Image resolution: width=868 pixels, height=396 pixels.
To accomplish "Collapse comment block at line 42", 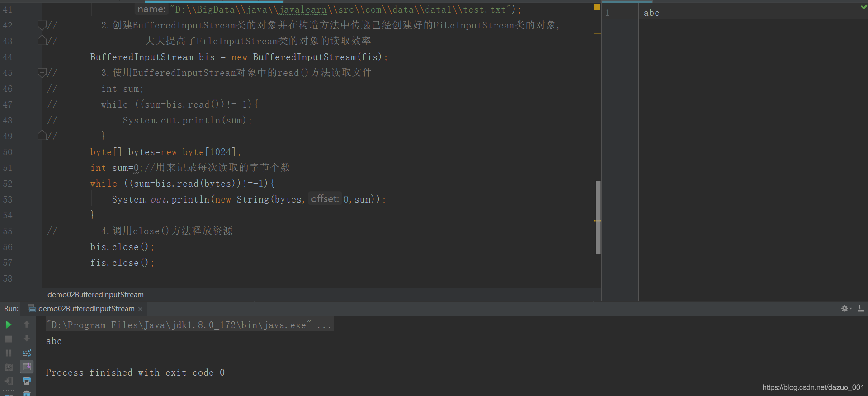I will pos(42,25).
